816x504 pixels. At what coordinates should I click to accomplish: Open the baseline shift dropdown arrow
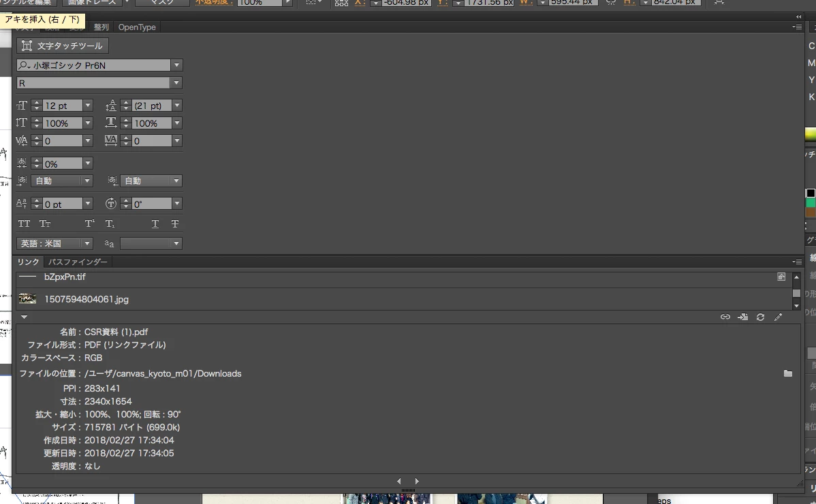88,204
